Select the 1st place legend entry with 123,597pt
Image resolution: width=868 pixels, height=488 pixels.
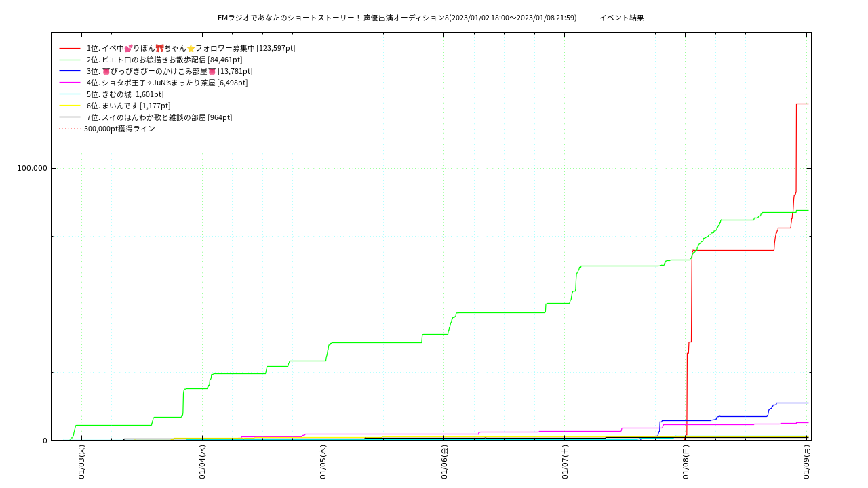[191, 48]
